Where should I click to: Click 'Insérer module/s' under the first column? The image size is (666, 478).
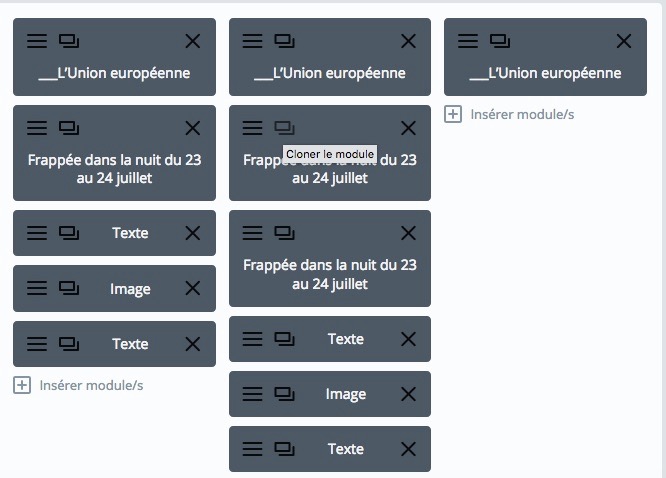pyautogui.click(x=91, y=385)
